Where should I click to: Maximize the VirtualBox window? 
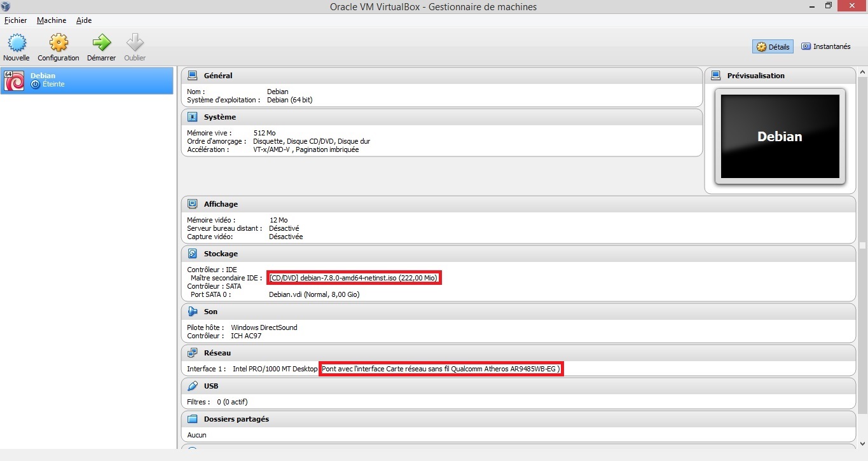(829, 6)
